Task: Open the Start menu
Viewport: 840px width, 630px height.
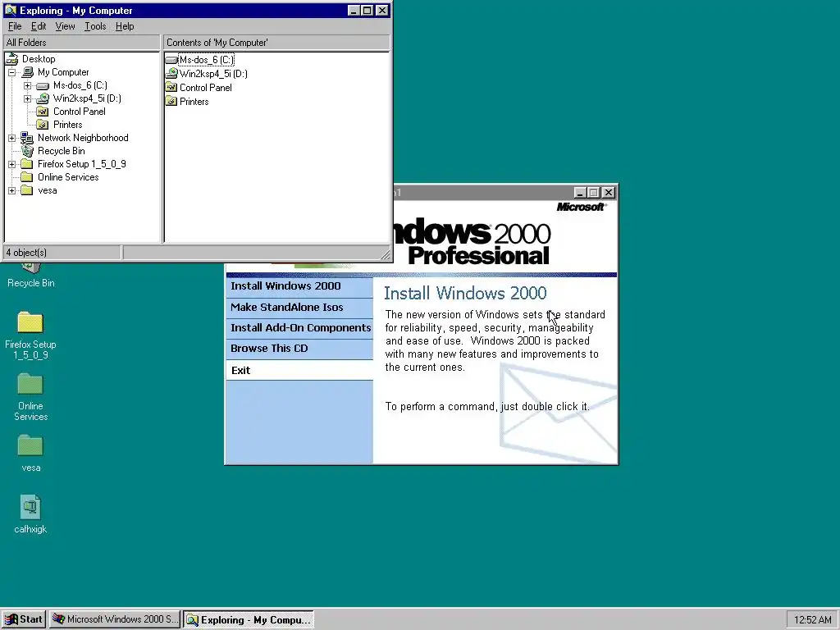Action: pyautogui.click(x=24, y=619)
